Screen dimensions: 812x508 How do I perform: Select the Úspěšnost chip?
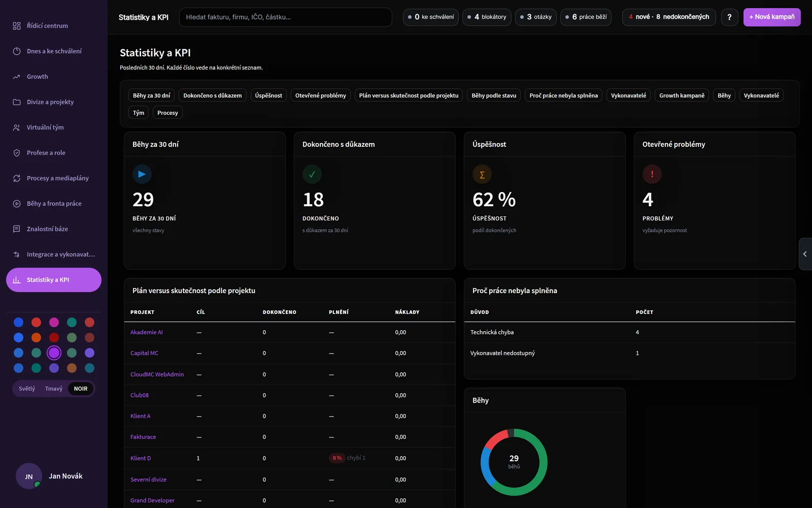(268, 96)
